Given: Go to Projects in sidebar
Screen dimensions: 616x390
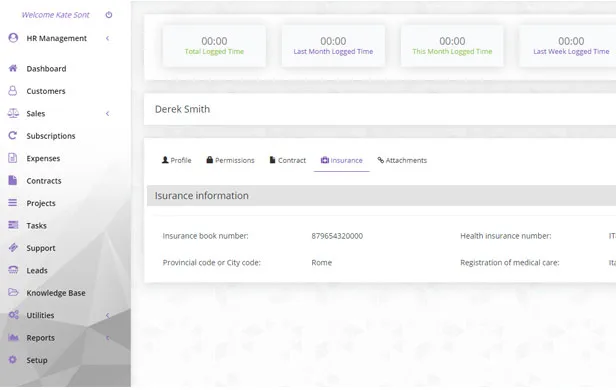Looking at the screenshot, I should (41, 203).
